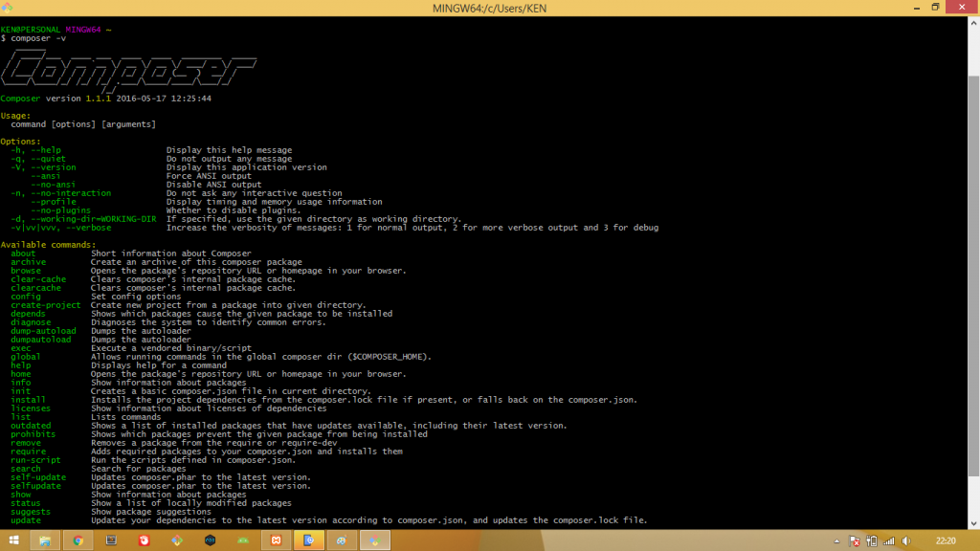Viewport: 980px width, 551px height.
Task: Check the battery status tray icon
Action: coord(871,541)
